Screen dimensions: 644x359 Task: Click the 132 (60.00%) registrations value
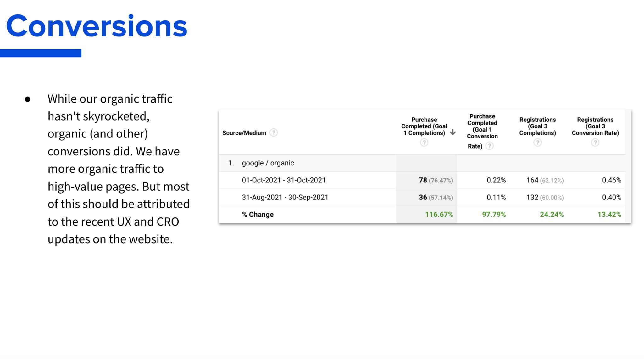click(545, 197)
